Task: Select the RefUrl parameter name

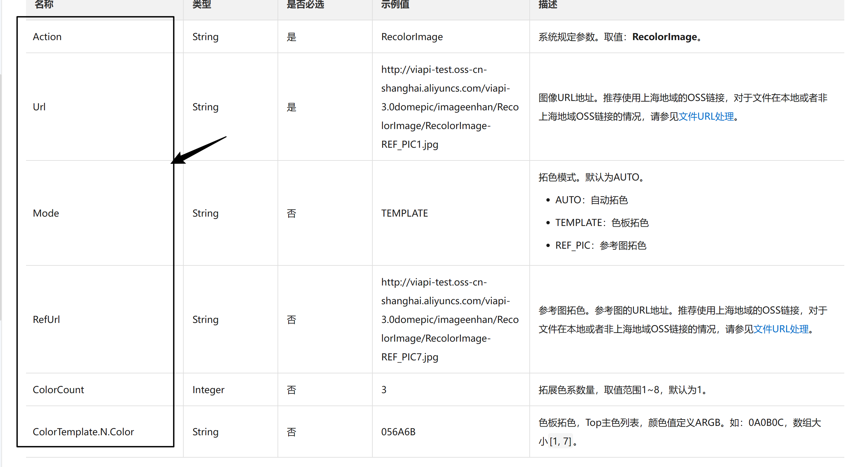Action: point(46,319)
